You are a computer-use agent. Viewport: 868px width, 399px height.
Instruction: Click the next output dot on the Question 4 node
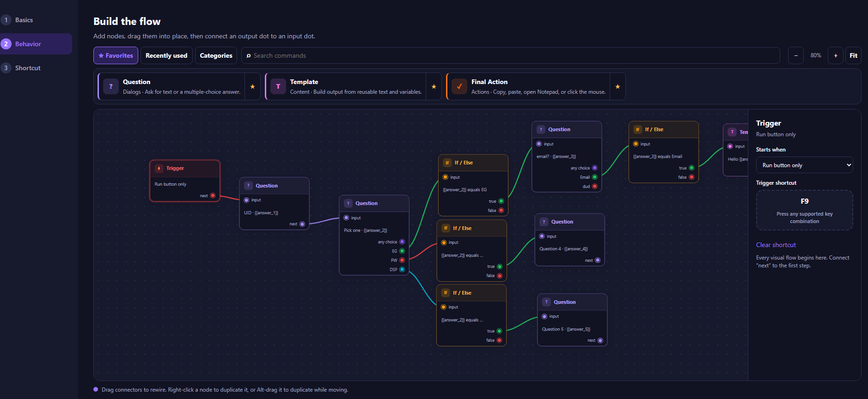(x=598, y=260)
